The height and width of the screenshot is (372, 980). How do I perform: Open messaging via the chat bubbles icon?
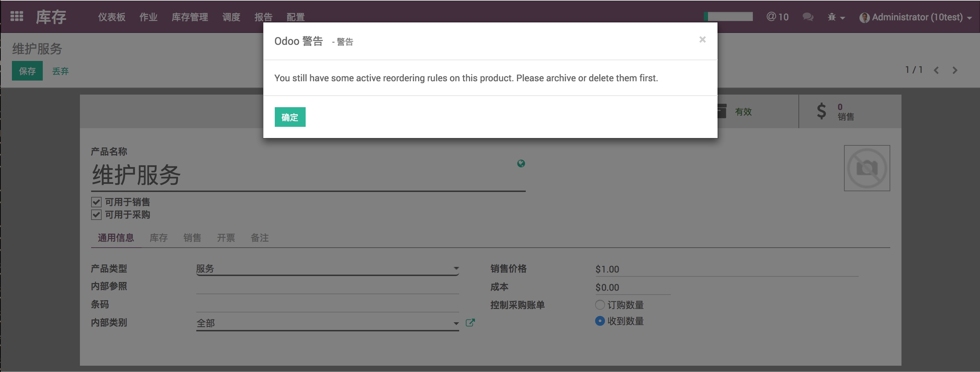(808, 17)
